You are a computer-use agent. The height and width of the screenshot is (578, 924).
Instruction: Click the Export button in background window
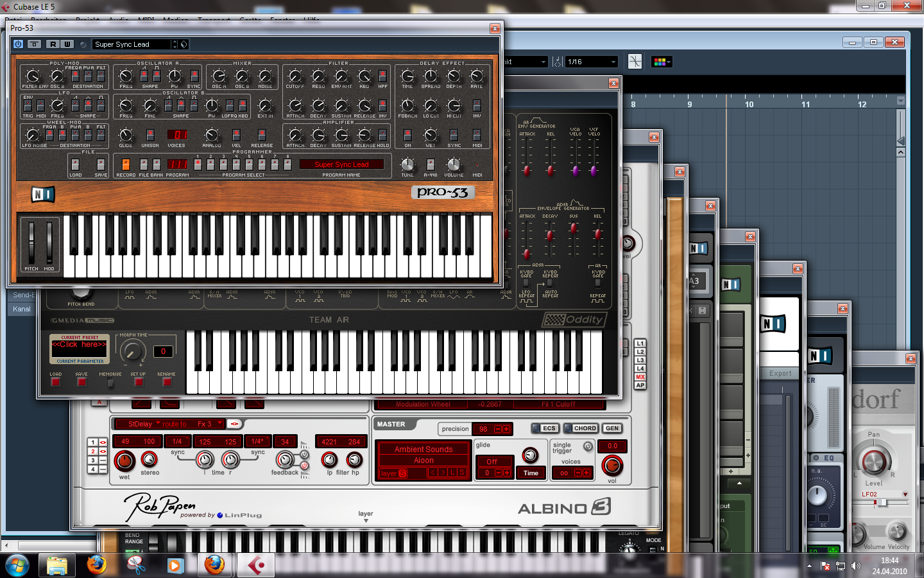click(x=780, y=373)
